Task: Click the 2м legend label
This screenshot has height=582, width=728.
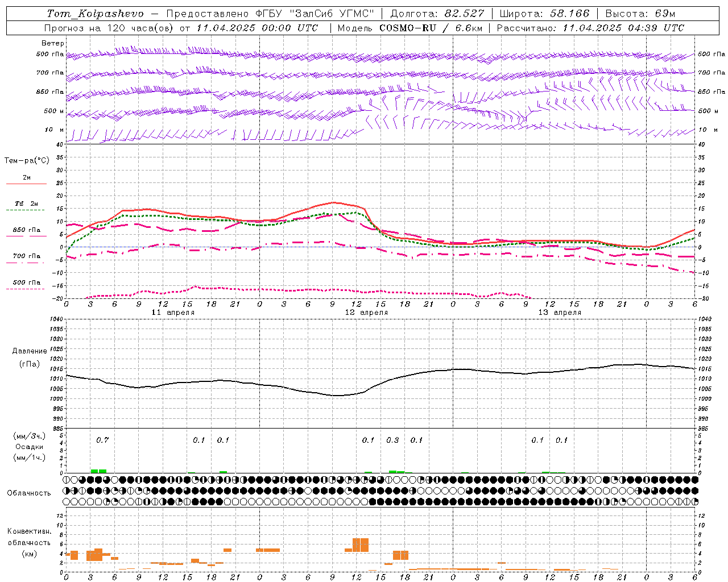Action: tap(27, 177)
